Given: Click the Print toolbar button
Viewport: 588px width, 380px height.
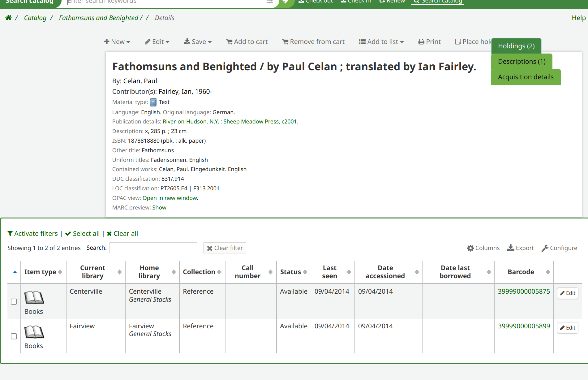Looking at the screenshot, I should point(429,42).
